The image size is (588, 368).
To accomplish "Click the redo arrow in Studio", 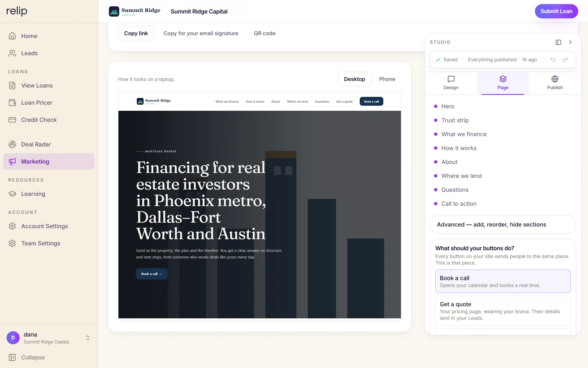I will click(565, 60).
